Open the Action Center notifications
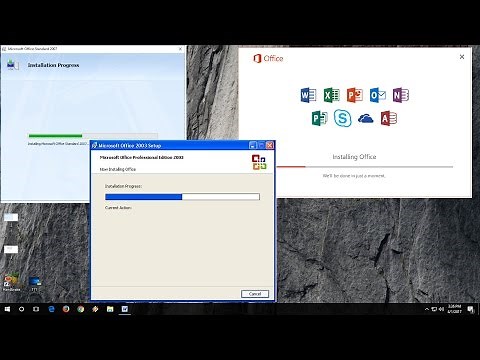480x360 pixels. tap(471, 309)
